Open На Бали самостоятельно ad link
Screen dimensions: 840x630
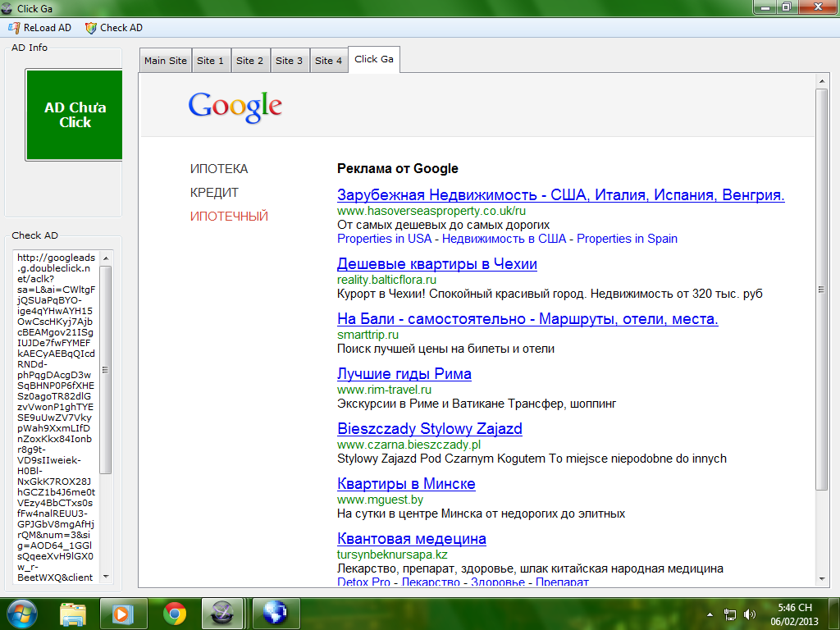click(527, 319)
